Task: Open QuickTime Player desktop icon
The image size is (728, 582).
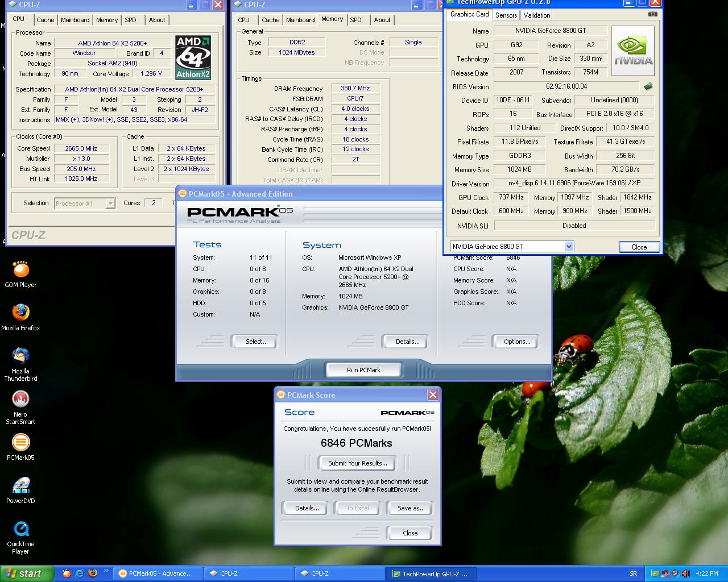Action: 20,537
